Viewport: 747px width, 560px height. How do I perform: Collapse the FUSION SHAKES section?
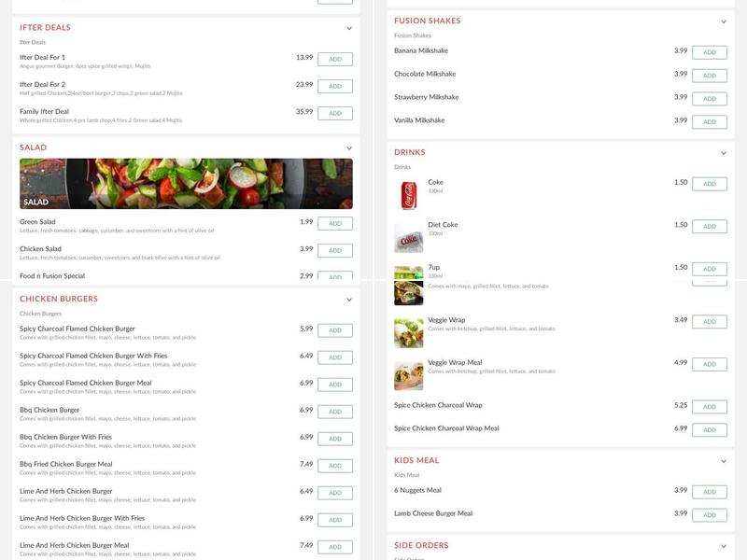pyautogui.click(x=724, y=20)
